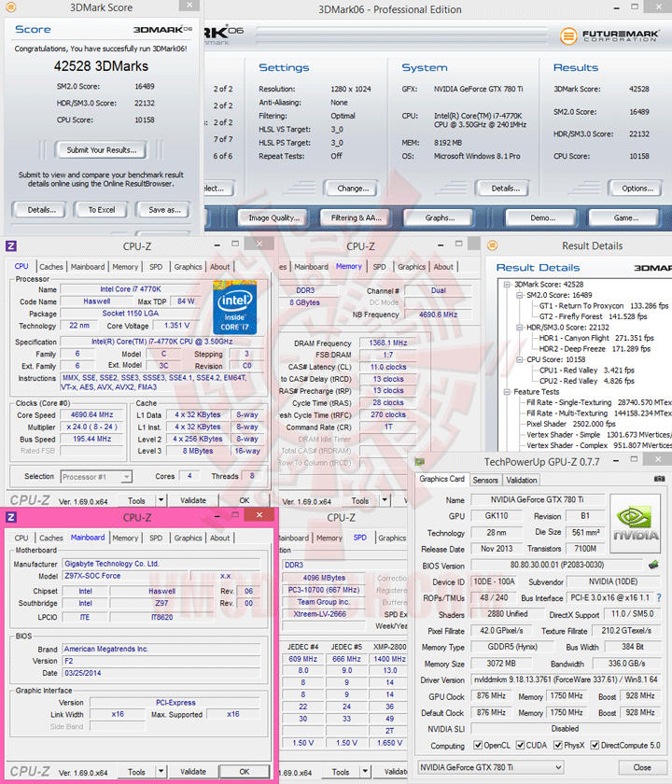Click the Intel Core i7 logo in CPU-Z
The height and width of the screenshot is (784, 672).
pos(234,307)
